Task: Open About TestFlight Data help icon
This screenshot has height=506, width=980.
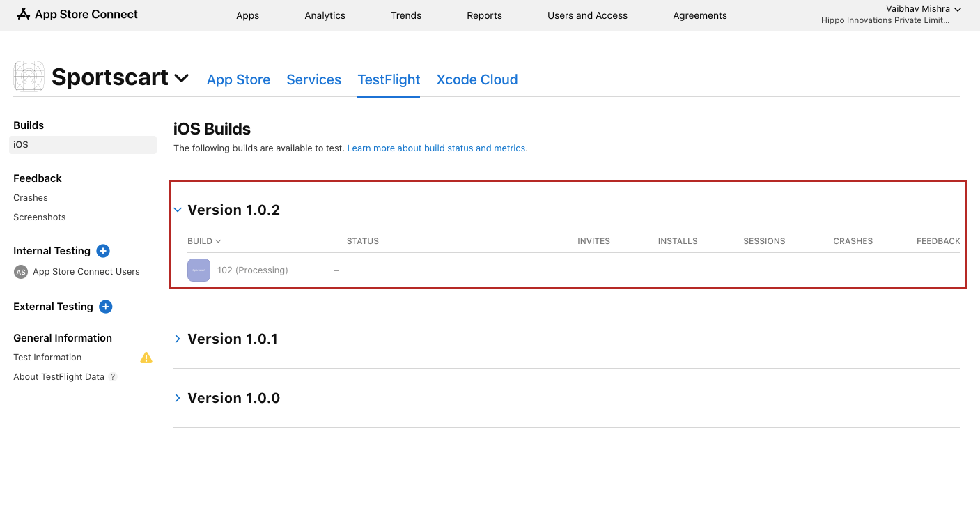Action: [x=113, y=377]
